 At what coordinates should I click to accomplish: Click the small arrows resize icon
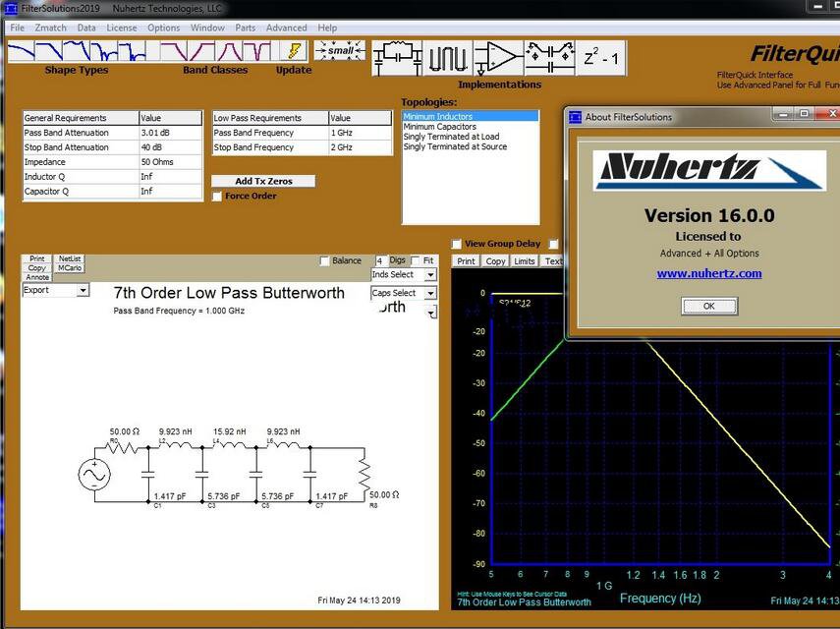pyautogui.click(x=339, y=49)
